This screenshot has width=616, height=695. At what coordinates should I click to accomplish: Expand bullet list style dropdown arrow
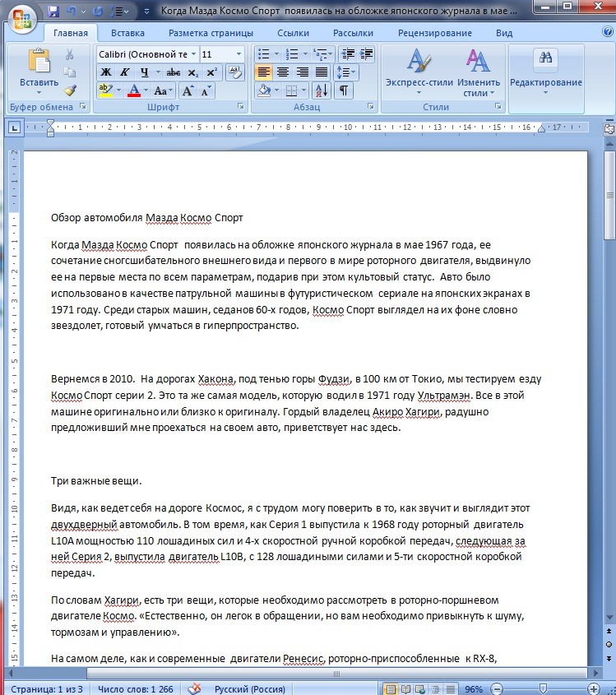276,54
